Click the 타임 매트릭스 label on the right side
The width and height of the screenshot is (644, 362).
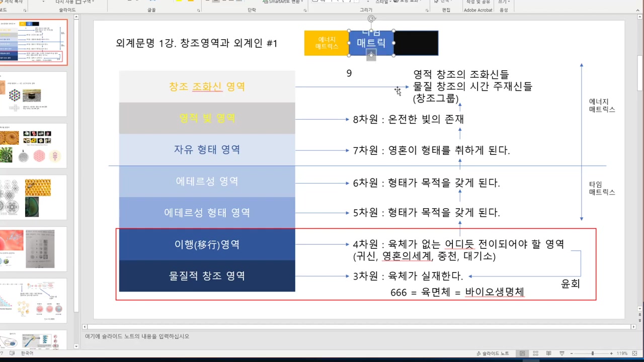(602, 189)
